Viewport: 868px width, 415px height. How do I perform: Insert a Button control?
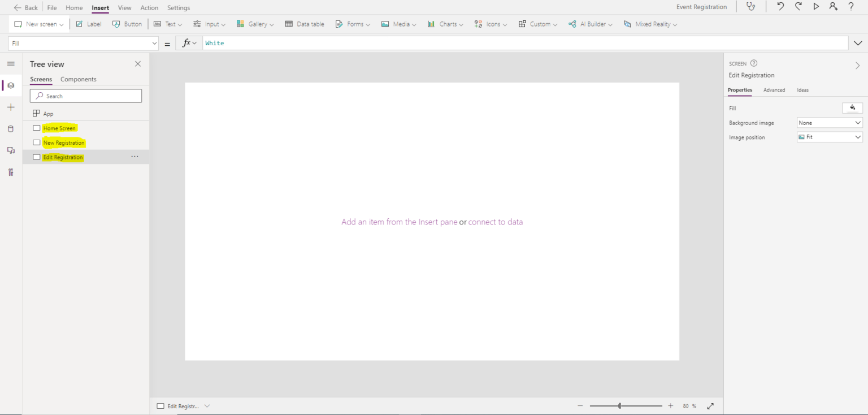(x=127, y=24)
